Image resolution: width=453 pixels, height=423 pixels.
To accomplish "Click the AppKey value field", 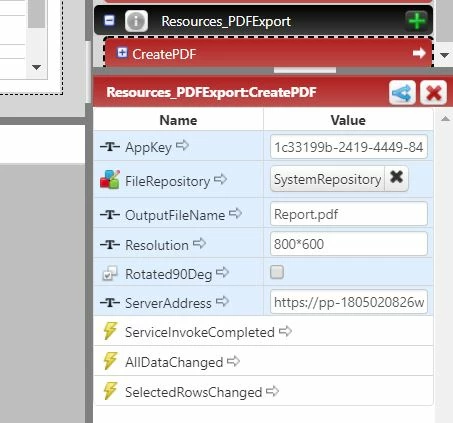I will 349,147.
